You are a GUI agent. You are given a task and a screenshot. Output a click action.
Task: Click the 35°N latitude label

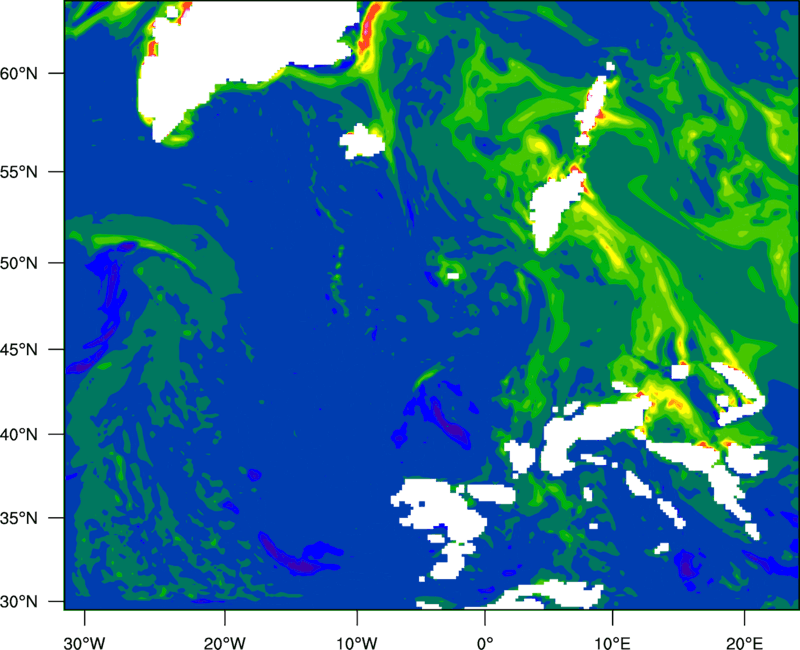(x=19, y=518)
